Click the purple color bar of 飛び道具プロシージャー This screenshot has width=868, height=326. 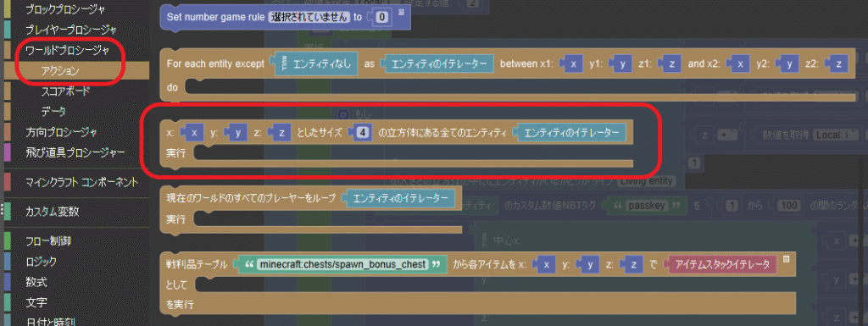pyautogui.click(x=7, y=152)
